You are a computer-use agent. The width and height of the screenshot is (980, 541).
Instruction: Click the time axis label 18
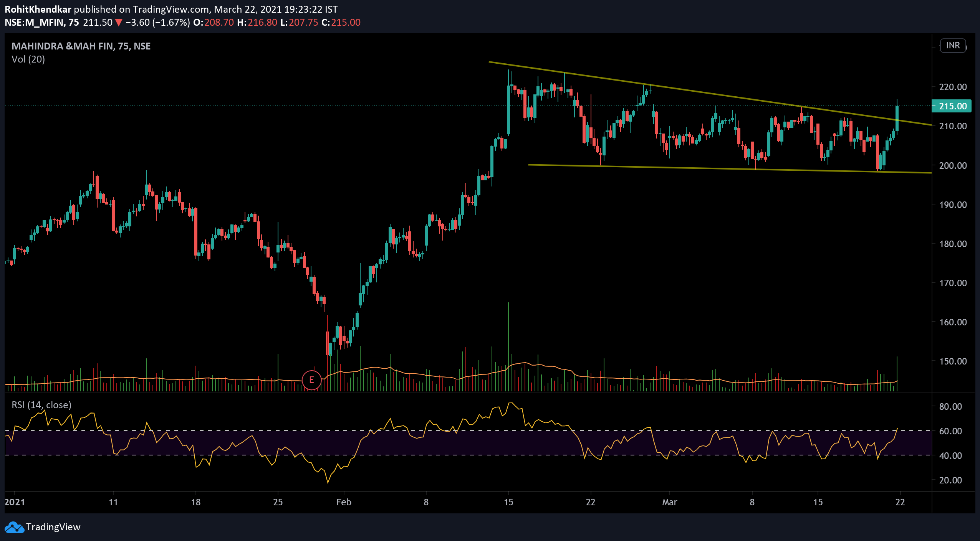tap(195, 502)
